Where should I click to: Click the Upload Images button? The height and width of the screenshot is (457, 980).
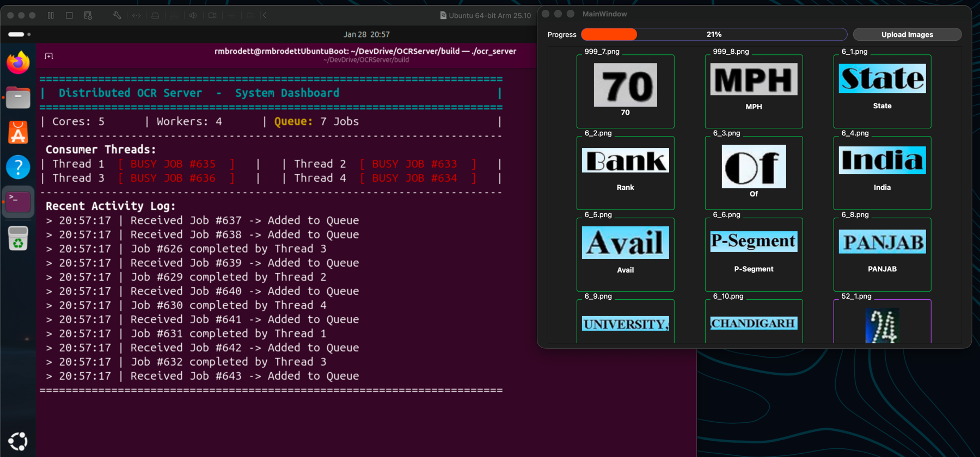(x=907, y=34)
